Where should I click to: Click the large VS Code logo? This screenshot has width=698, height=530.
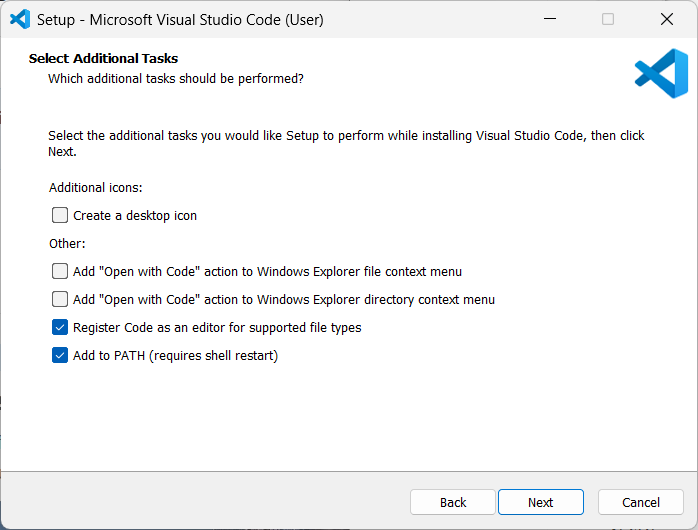[x=661, y=73]
